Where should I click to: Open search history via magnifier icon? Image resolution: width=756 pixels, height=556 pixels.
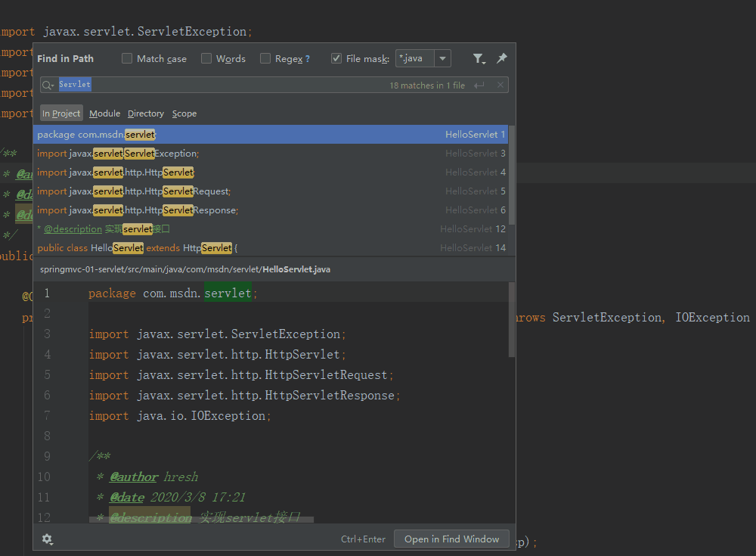[48, 85]
